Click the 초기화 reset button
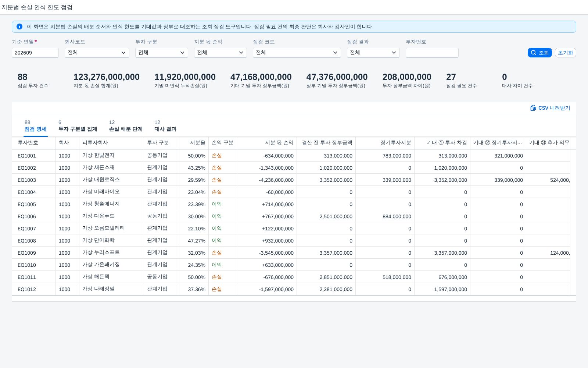The width and height of the screenshot is (588, 368). [x=565, y=53]
